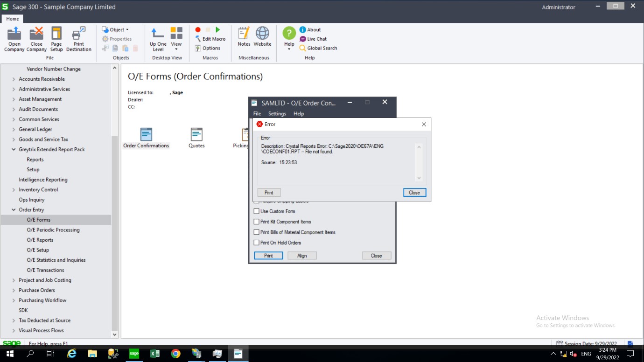Click the Close button in Error dialog
This screenshot has width=644, height=362.
point(414,193)
